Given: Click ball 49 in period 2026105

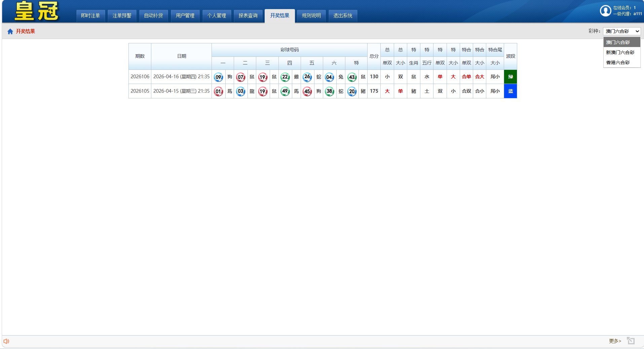Looking at the screenshot, I should click(x=285, y=91).
